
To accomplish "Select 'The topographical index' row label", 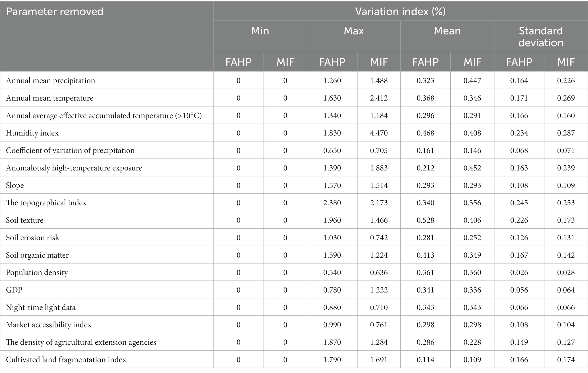I will point(46,203).
